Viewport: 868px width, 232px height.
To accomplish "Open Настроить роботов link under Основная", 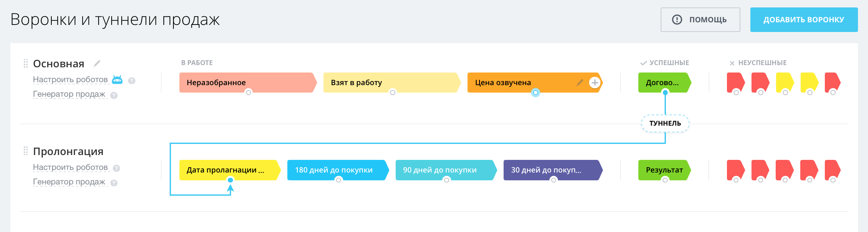I will coord(70,80).
